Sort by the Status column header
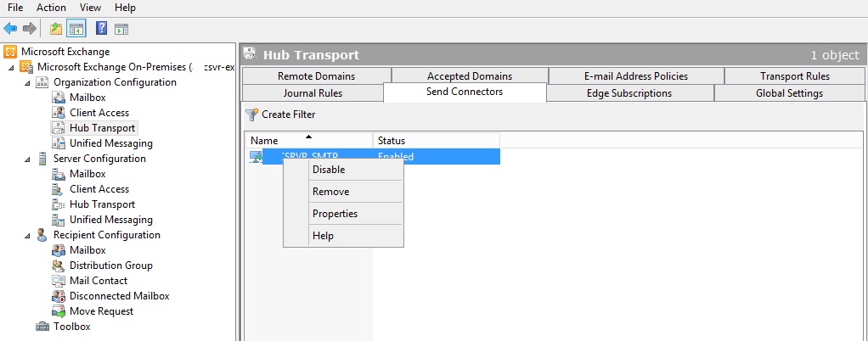Screen dimensions: 868x341 tap(437, 140)
